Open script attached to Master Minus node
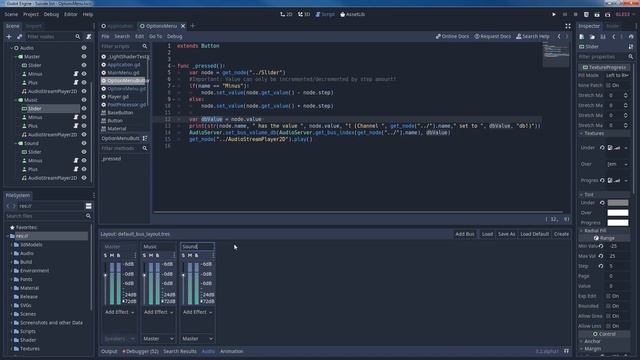Viewport: 640px width, 360px height. click(76, 74)
